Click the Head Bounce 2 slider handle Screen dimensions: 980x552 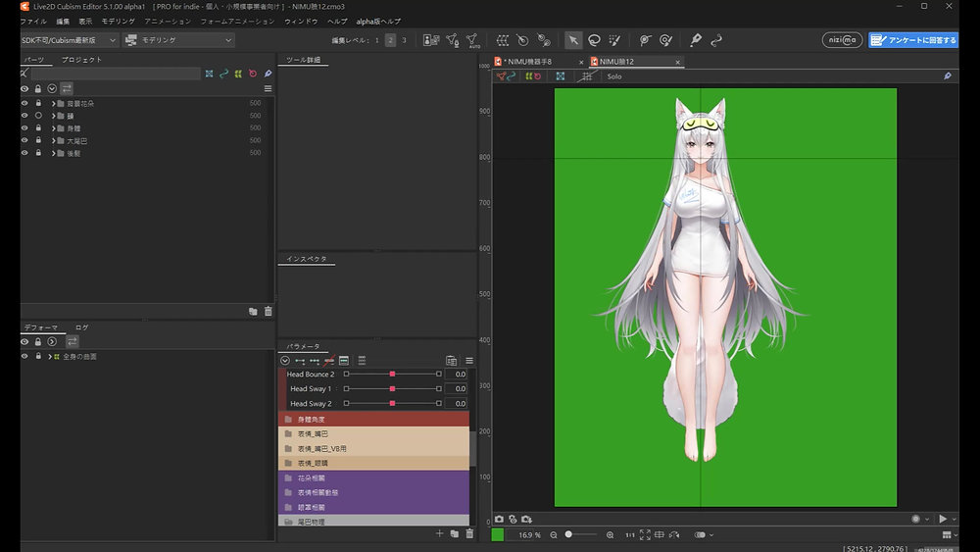tap(393, 374)
